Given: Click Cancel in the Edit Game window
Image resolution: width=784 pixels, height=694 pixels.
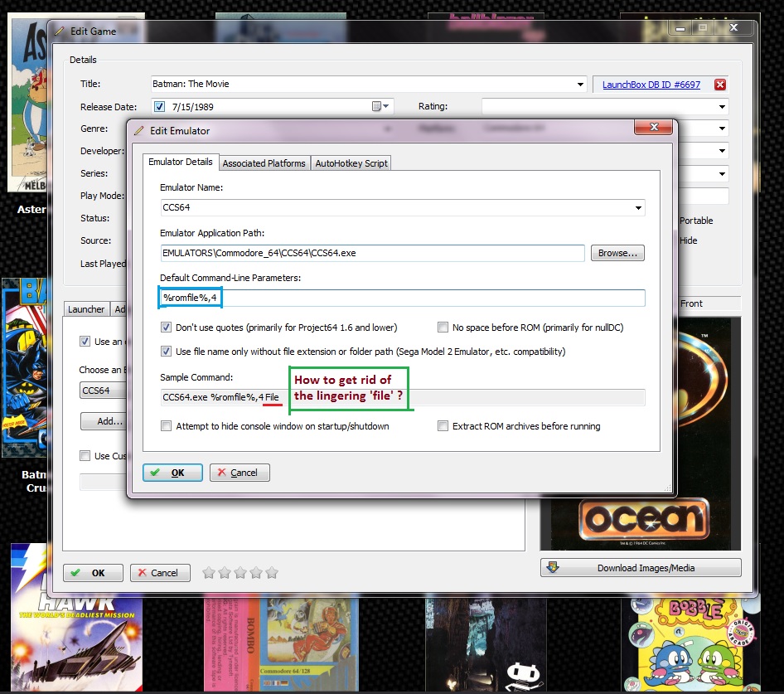Looking at the screenshot, I should (x=160, y=573).
